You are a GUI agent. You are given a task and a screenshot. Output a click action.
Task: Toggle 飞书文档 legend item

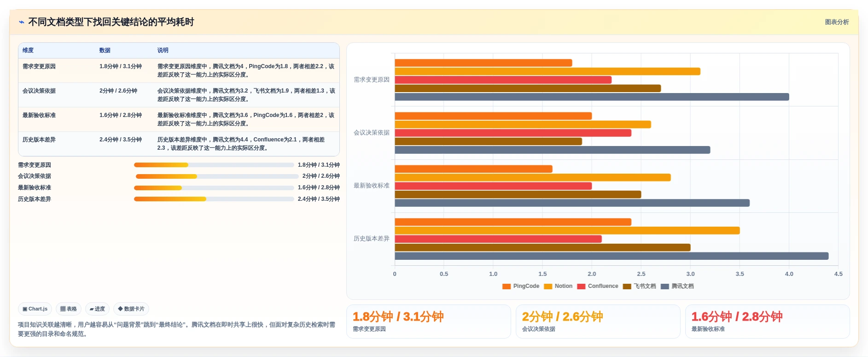(x=639, y=287)
